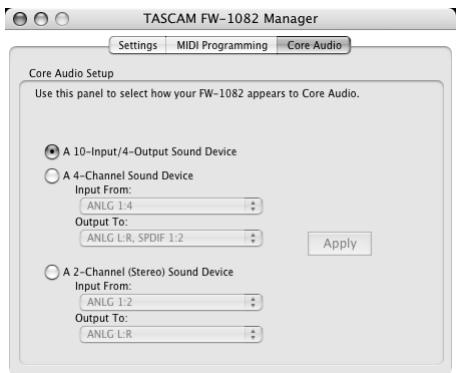This screenshot has height=373, width=459.
Task: Click the Core Audio Setup heading
Action: coord(71,73)
